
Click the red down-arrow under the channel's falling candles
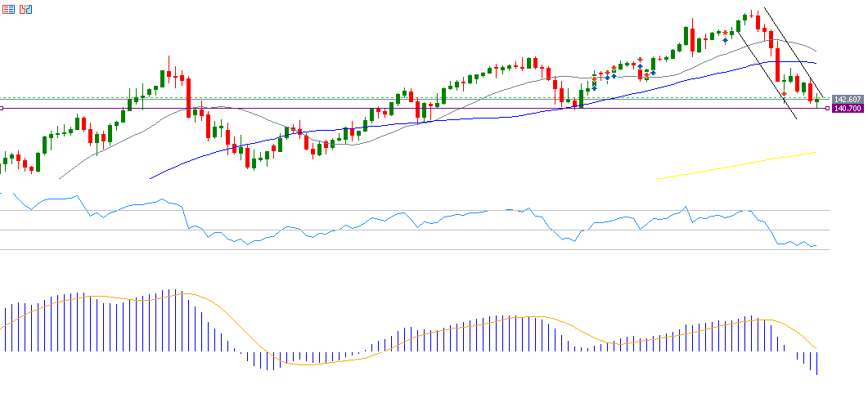coord(785,94)
